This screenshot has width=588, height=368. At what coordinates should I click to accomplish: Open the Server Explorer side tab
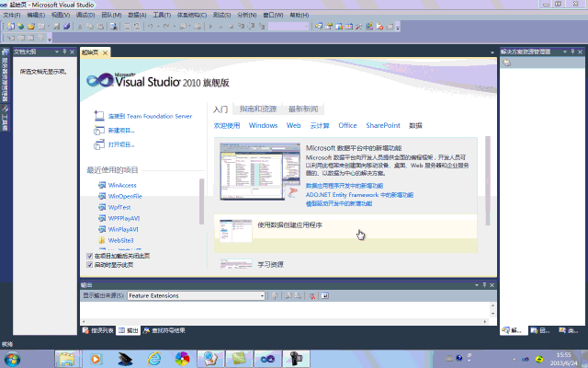[5, 75]
